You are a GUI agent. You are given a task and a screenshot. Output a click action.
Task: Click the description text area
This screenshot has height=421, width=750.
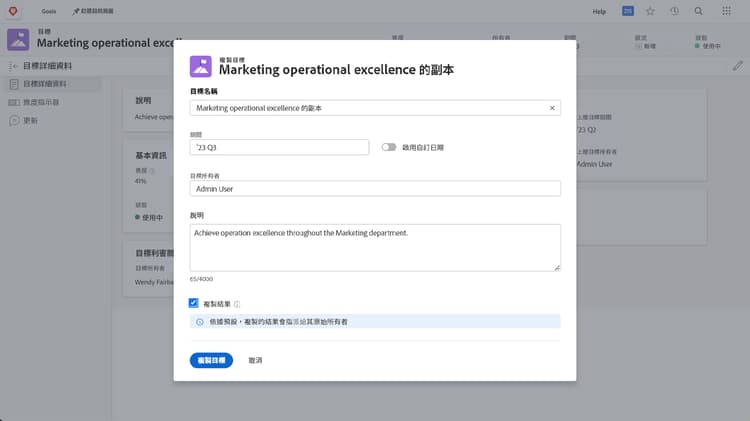(375, 248)
